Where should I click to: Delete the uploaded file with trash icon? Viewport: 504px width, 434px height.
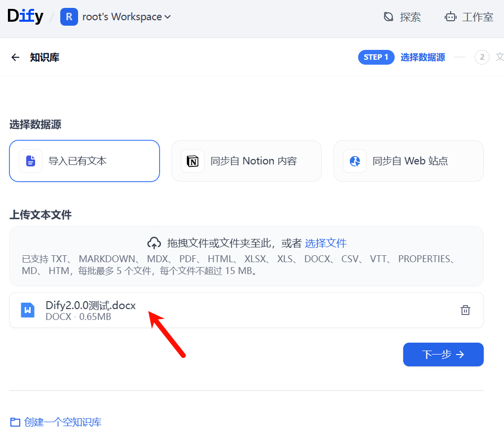[x=465, y=310]
